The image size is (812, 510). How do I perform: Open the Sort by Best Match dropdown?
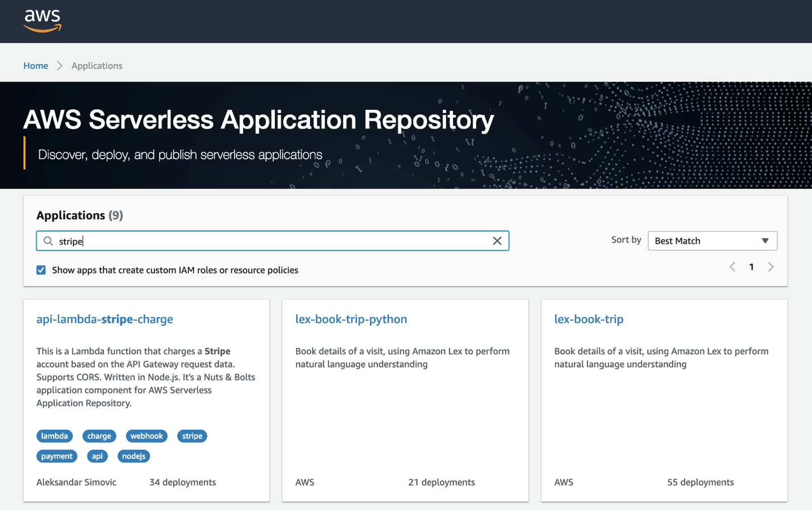712,241
